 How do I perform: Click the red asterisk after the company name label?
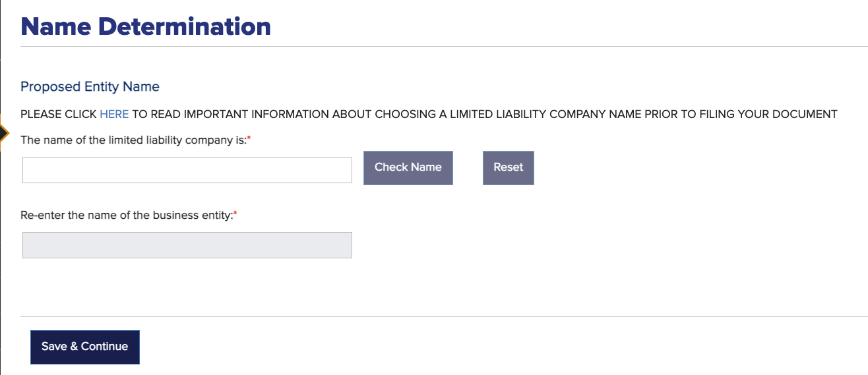tap(249, 138)
